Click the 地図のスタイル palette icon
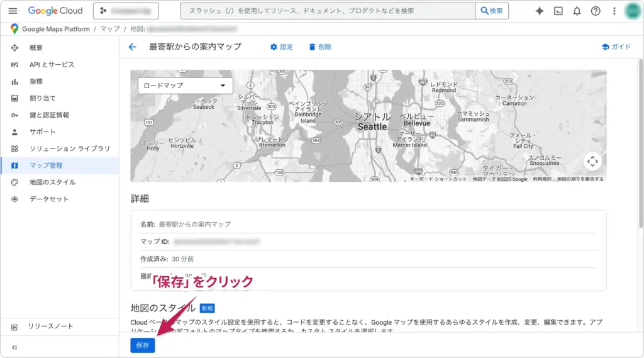 point(15,182)
